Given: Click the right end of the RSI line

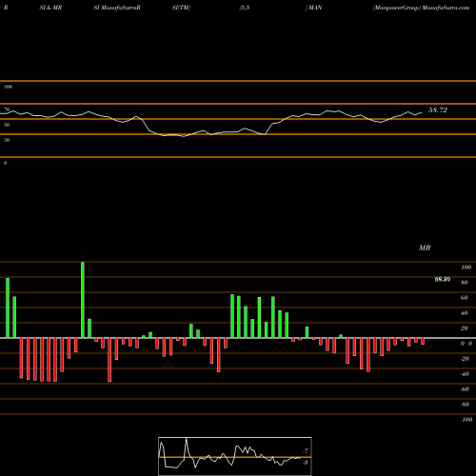Looking at the screenshot, I should point(422,112).
